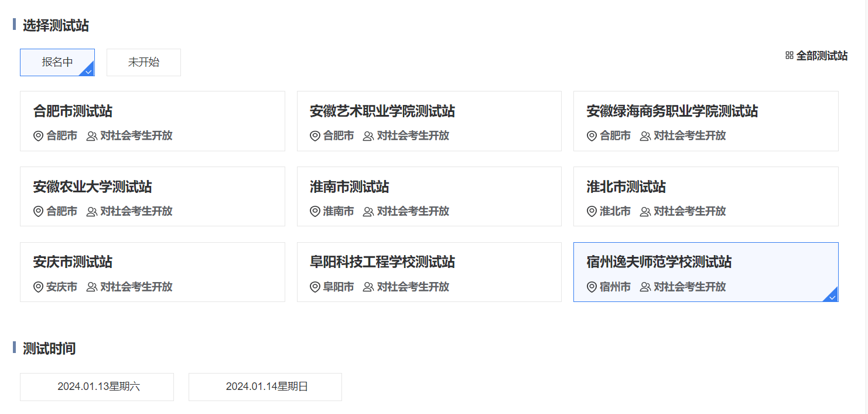Viewport: 868px width, 414px height.
Task: Switch to the 未开始 status filter
Action: (x=143, y=62)
